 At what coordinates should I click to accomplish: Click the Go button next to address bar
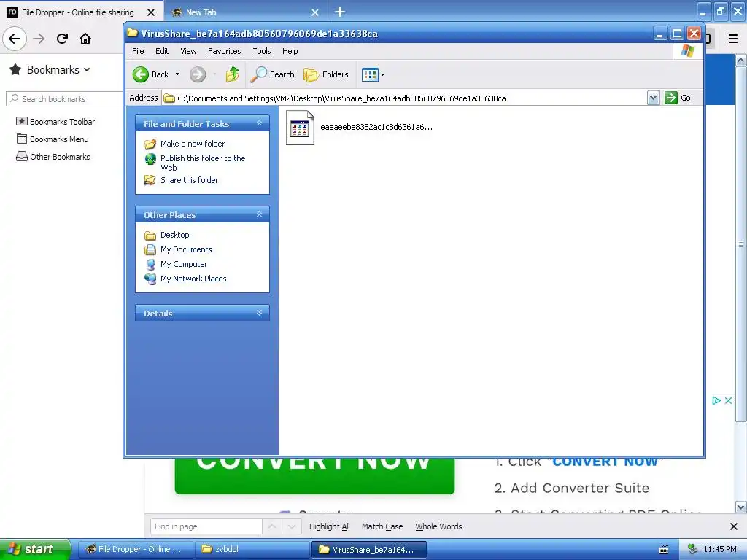coord(678,98)
